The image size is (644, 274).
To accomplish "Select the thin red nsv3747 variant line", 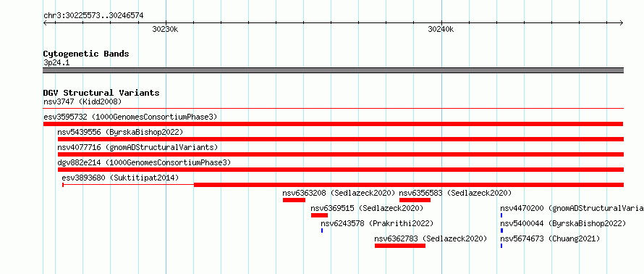I will pos(333,109).
